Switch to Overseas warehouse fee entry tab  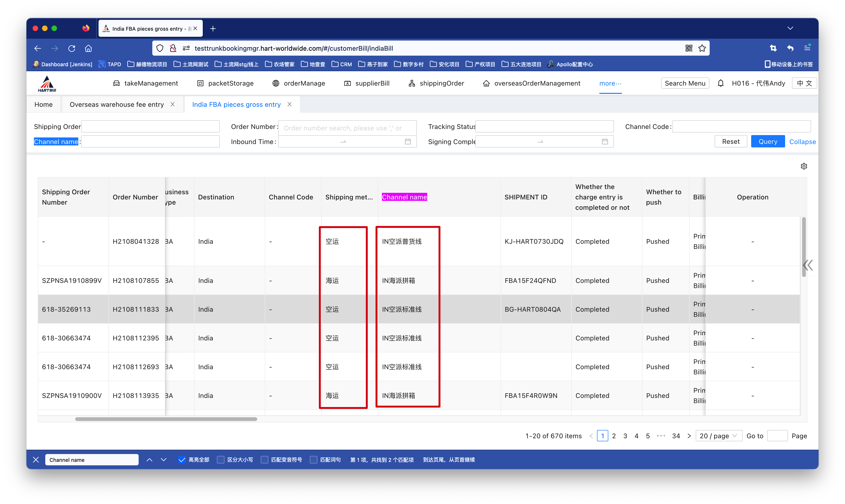coord(116,105)
